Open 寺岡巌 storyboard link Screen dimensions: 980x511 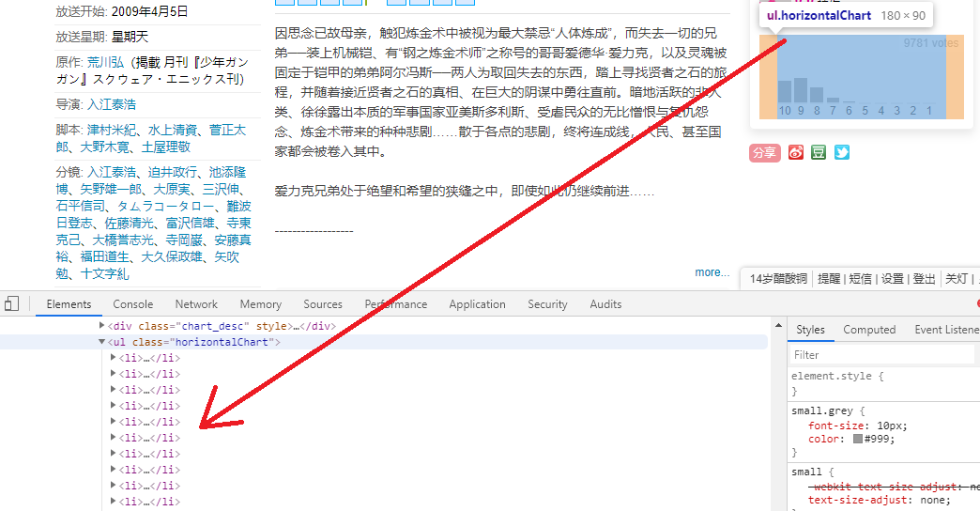click(x=184, y=240)
